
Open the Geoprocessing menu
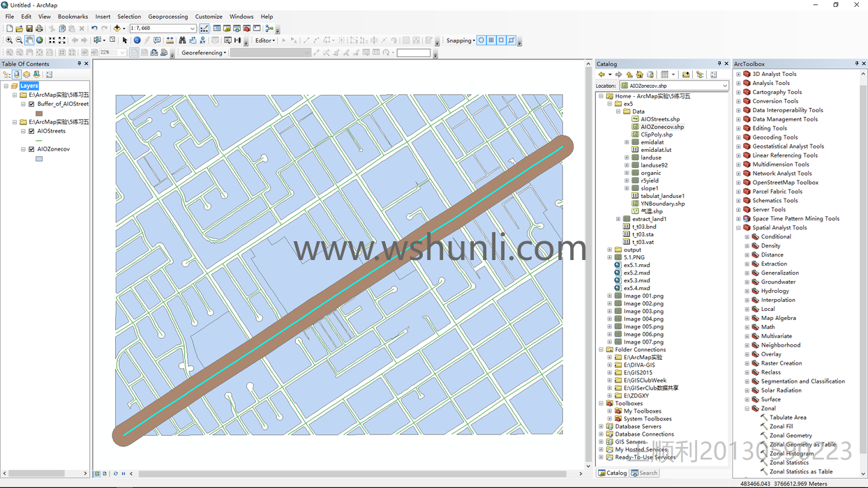168,17
